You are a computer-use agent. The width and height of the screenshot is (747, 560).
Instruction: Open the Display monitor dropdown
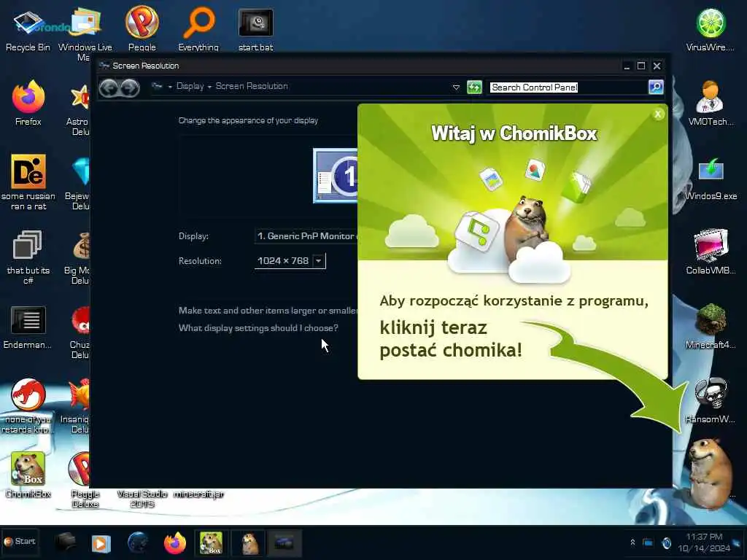click(306, 236)
